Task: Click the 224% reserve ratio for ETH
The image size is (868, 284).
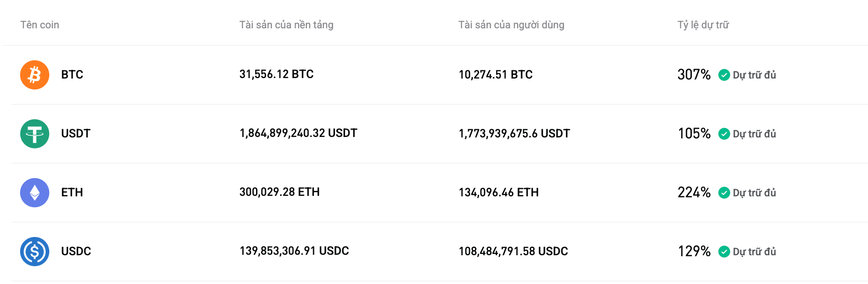Action: 694,193
